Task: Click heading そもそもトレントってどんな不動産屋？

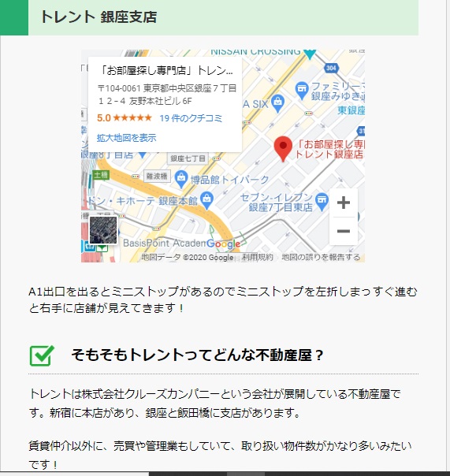Action: tap(197, 355)
